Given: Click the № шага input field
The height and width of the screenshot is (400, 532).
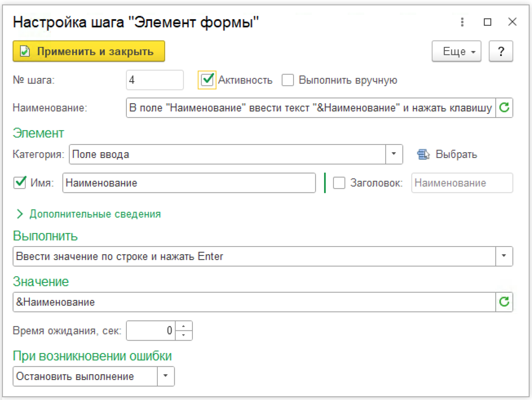Looking at the screenshot, I should [x=154, y=80].
